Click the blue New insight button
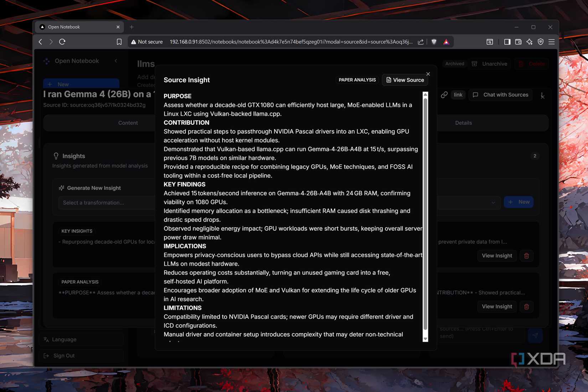 tap(519, 202)
